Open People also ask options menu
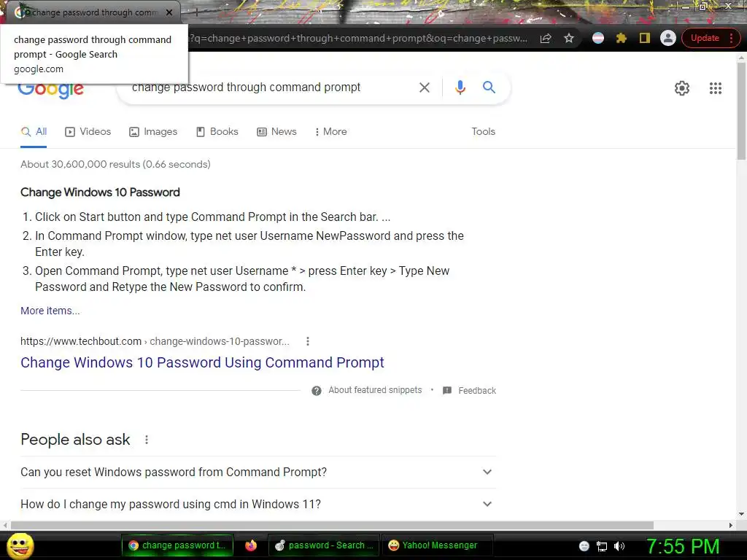Viewport: 747px width, 560px height. pyautogui.click(x=147, y=440)
